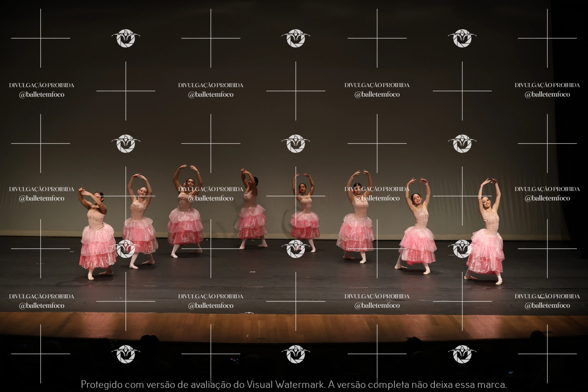Click the top-center ballet camera logo watermark
Image resolution: width=588 pixels, height=392 pixels.
pos(296,38)
